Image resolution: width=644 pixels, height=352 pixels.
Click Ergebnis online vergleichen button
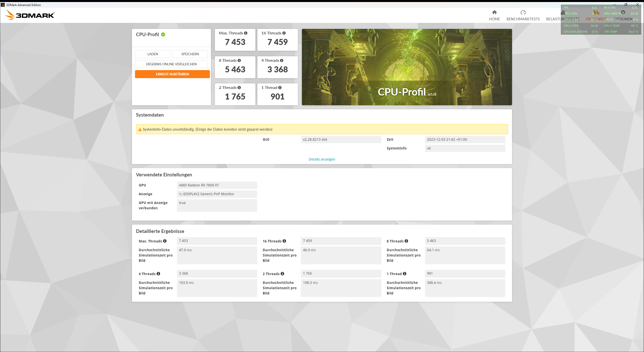(x=171, y=64)
